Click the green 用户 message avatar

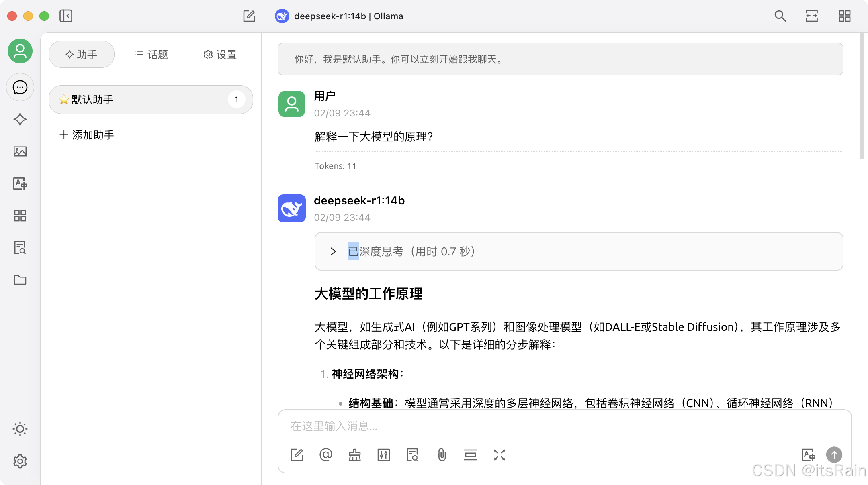(292, 104)
